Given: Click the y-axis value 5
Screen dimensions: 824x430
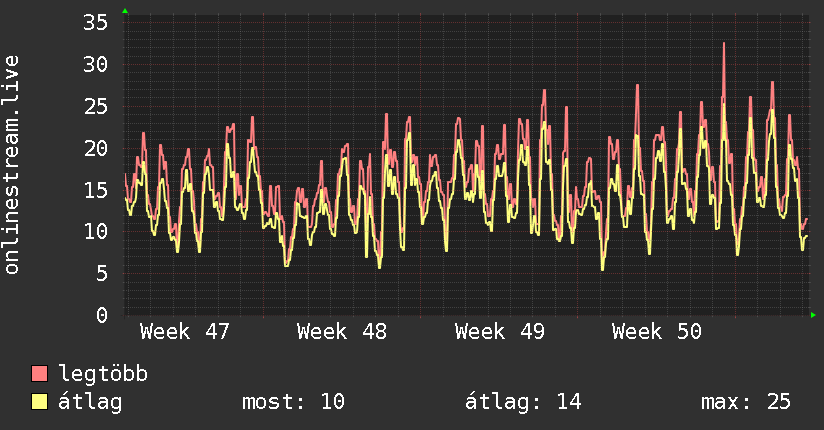Looking at the screenshot, I should click(102, 273).
